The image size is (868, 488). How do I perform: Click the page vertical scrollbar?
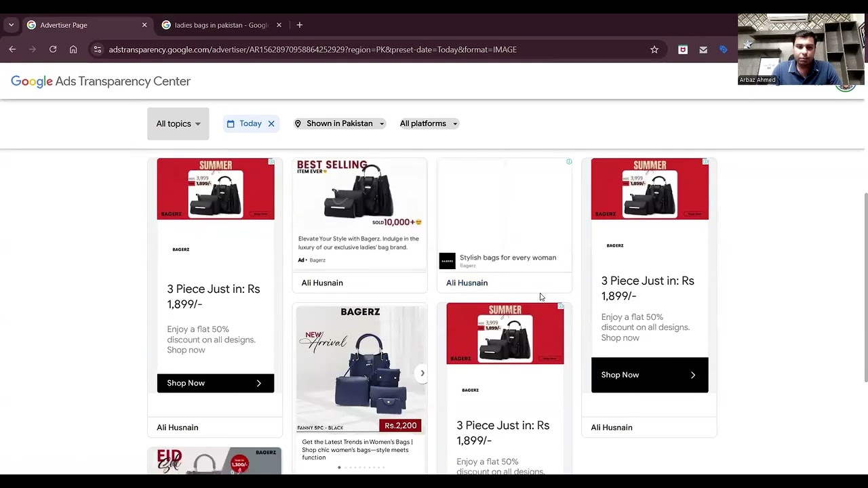point(865,287)
